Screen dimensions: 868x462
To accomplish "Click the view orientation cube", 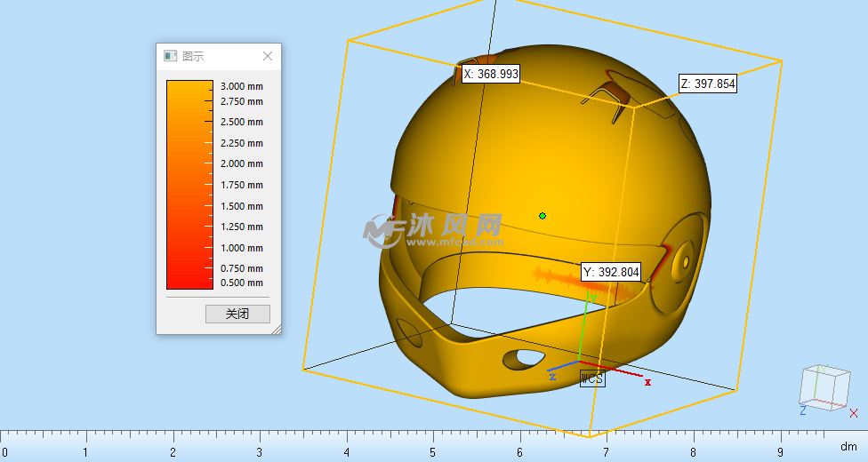I will [824, 386].
